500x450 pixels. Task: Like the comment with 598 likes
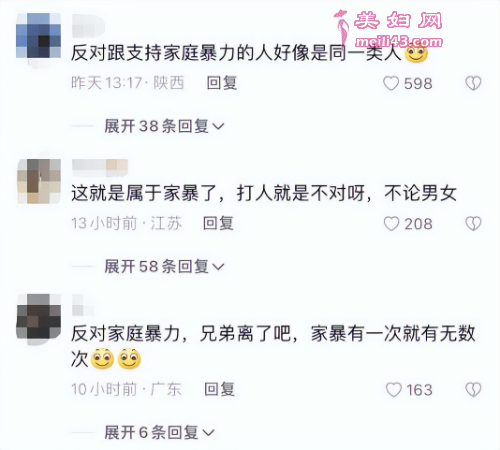click(x=391, y=83)
